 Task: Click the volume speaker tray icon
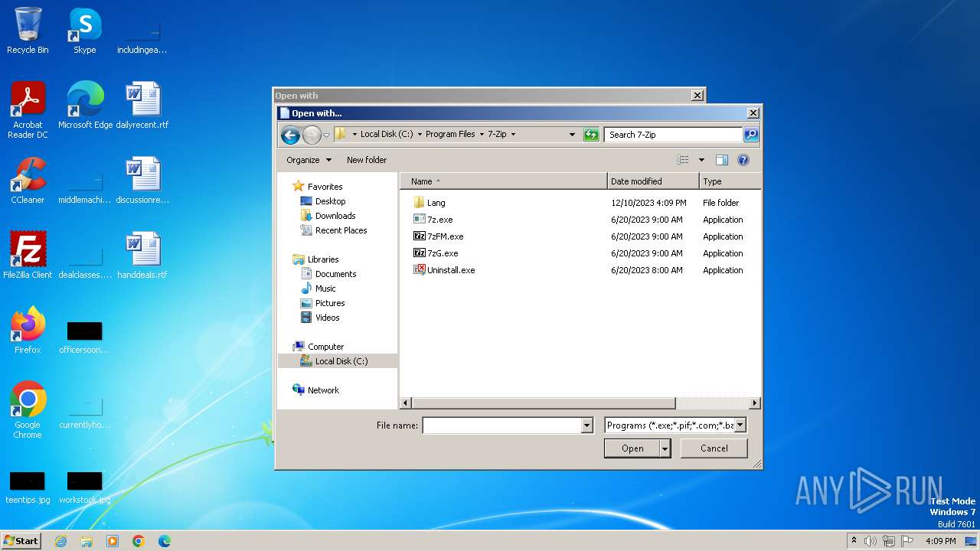click(x=871, y=541)
